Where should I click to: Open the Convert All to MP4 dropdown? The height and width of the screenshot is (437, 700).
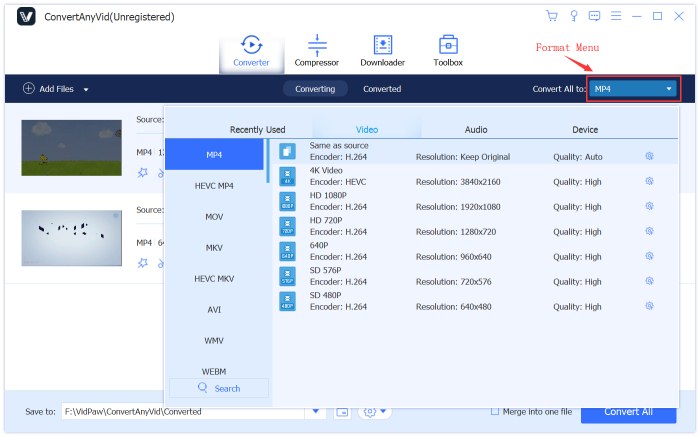coord(633,89)
